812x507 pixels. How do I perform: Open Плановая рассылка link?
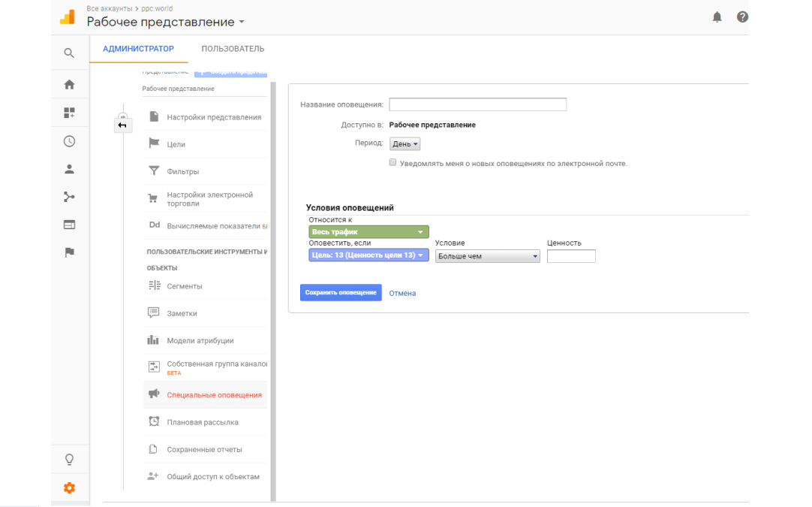(203, 422)
